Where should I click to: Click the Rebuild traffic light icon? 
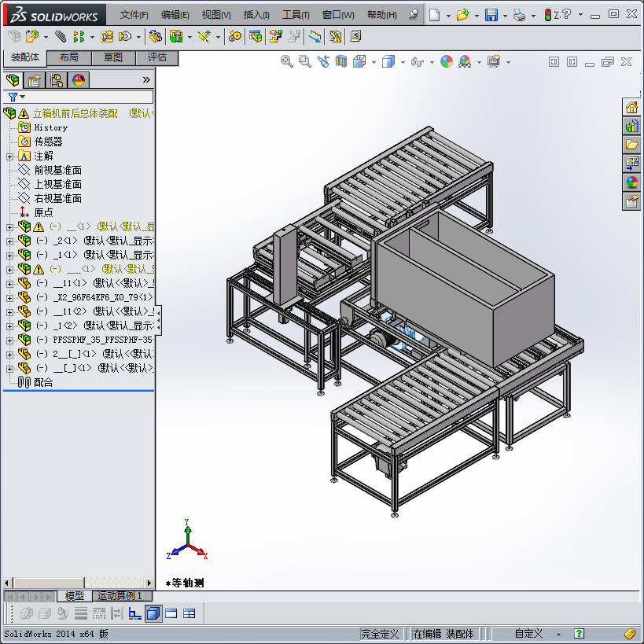click(547, 15)
